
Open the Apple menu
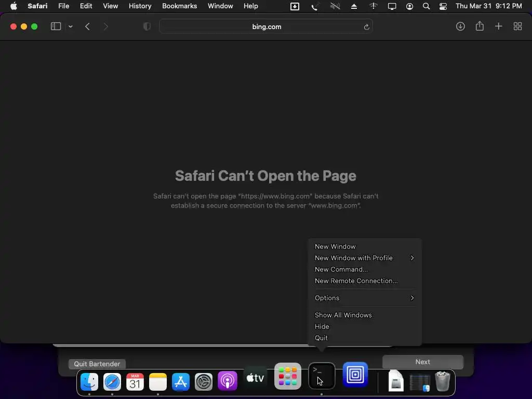point(14,6)
